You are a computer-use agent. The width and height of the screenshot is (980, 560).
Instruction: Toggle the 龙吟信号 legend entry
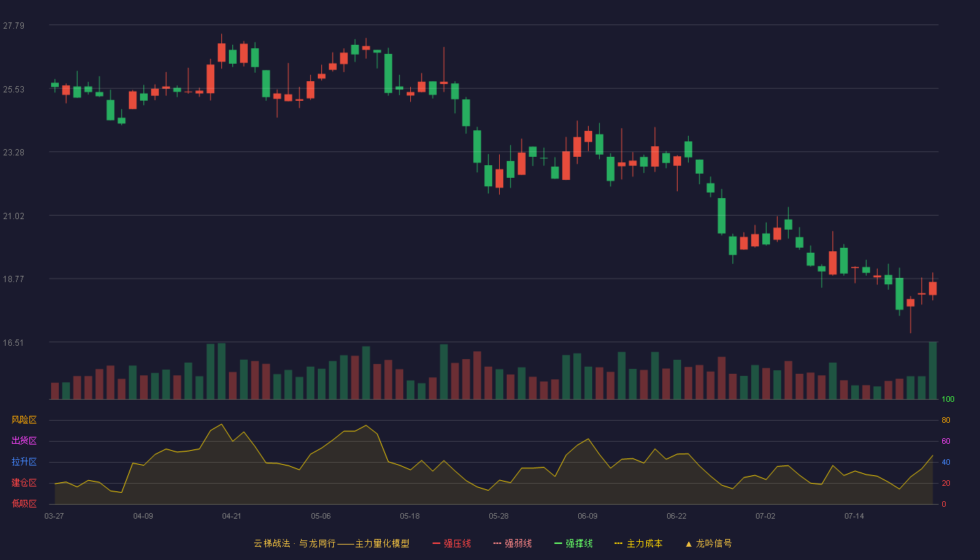tap(708, 543)
